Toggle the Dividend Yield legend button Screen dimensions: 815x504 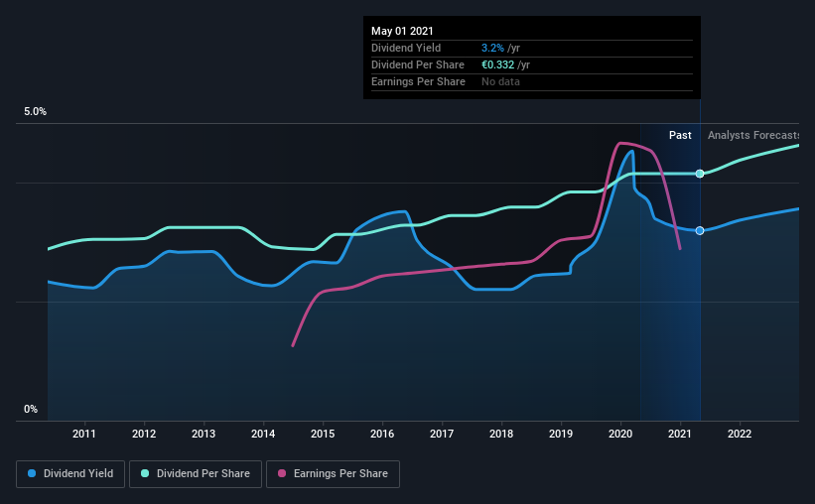pos(70,474)
